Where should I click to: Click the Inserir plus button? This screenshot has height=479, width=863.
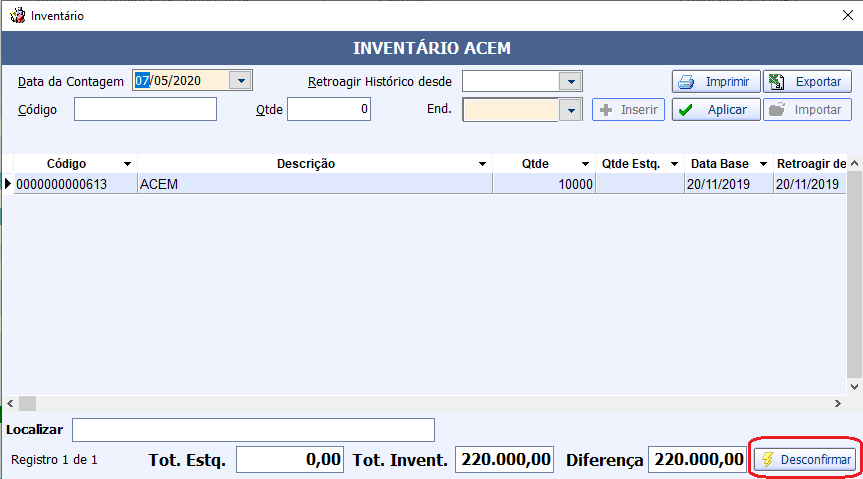pyautogui.click(x=628, y=110)
